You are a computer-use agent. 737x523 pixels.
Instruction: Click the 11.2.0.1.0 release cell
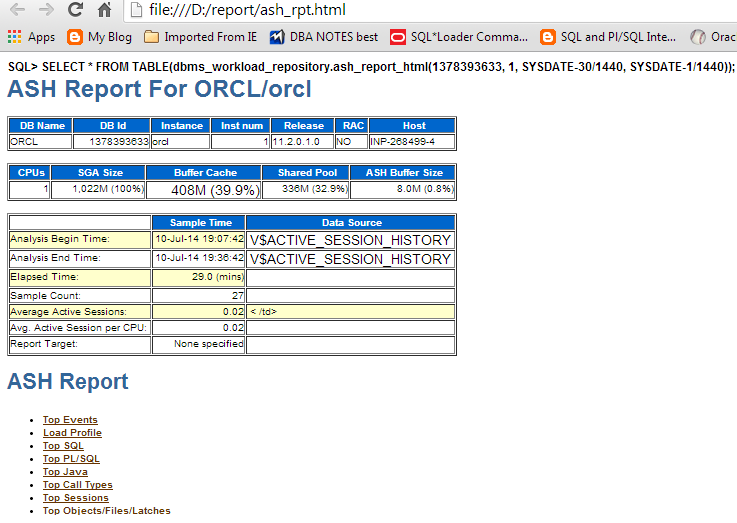(x=303, y=141)
